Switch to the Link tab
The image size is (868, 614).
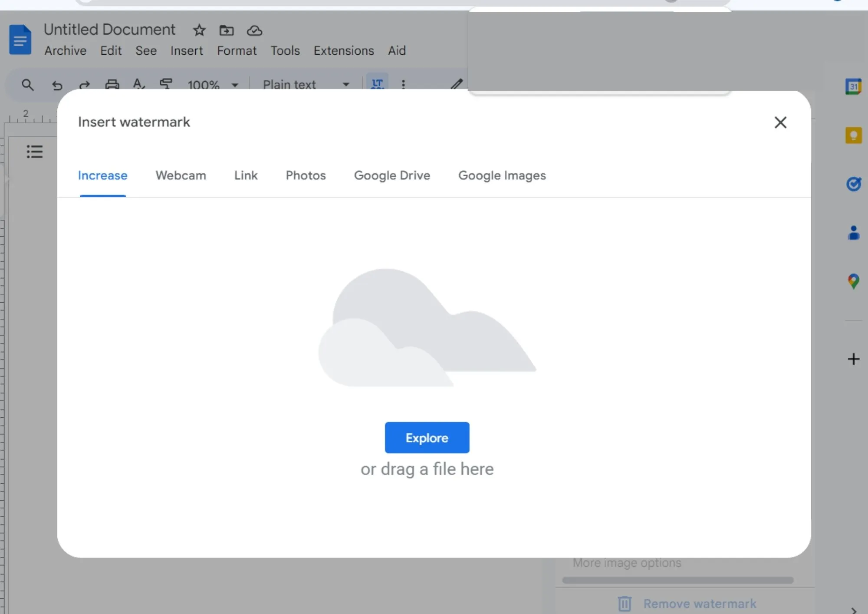(x=246, y=175)
